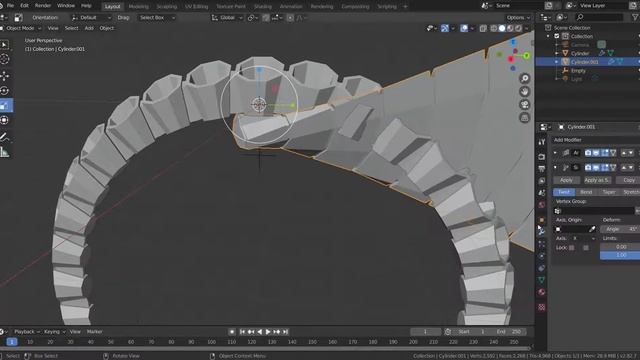Viewport: 640px width, 360px height.
Task: Toggle proportional editing
Action: 290,18
